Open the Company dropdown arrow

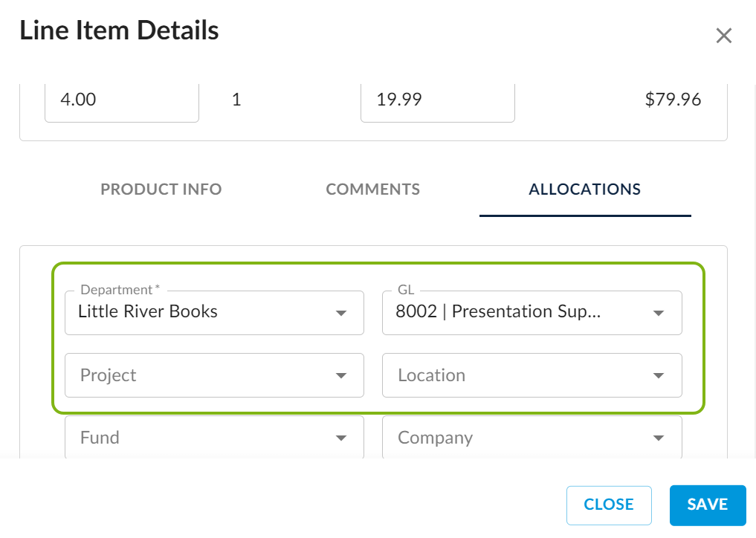click(x=658, y=438)
